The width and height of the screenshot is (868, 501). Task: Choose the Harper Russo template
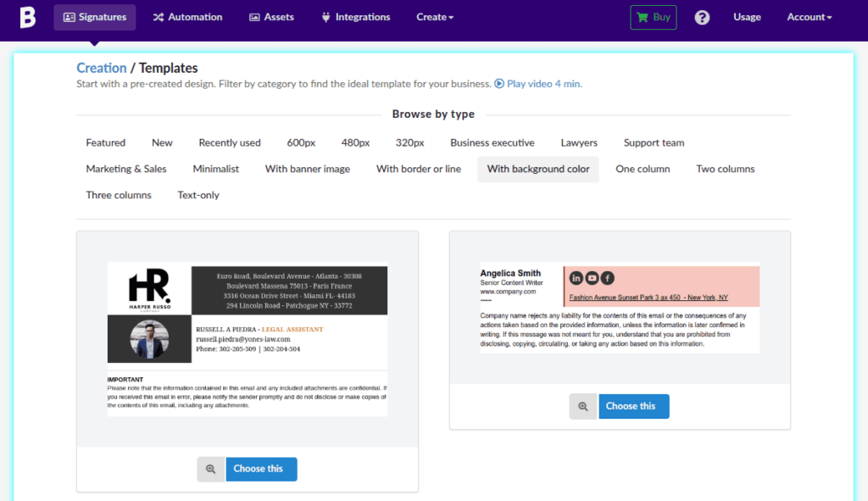(x=261, y=469)
